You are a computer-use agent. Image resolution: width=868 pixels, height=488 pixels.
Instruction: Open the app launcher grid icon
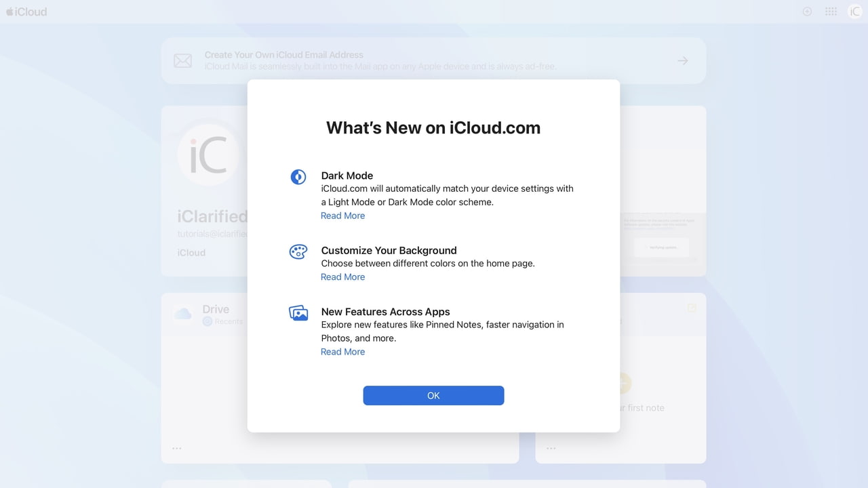click(830, 11)
